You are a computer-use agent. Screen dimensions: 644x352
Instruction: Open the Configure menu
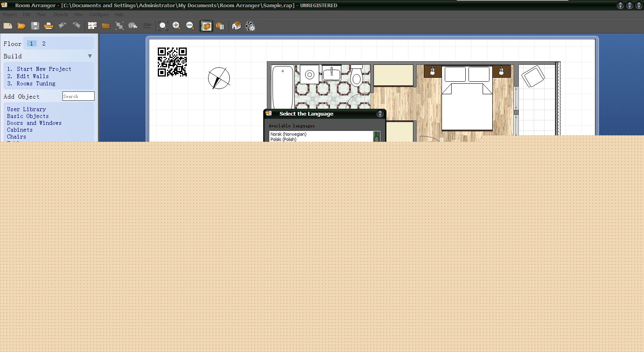(x=99, y=14)
